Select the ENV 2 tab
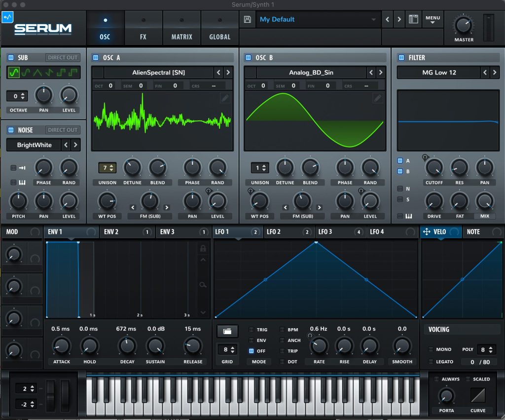Viewport: 505px width, 420px height. [x=127, y=232]
